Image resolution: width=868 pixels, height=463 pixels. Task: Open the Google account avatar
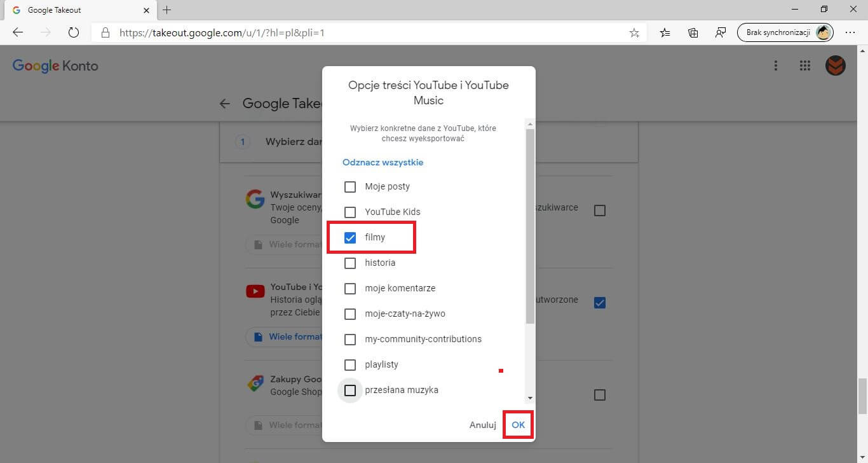[836, 66]
